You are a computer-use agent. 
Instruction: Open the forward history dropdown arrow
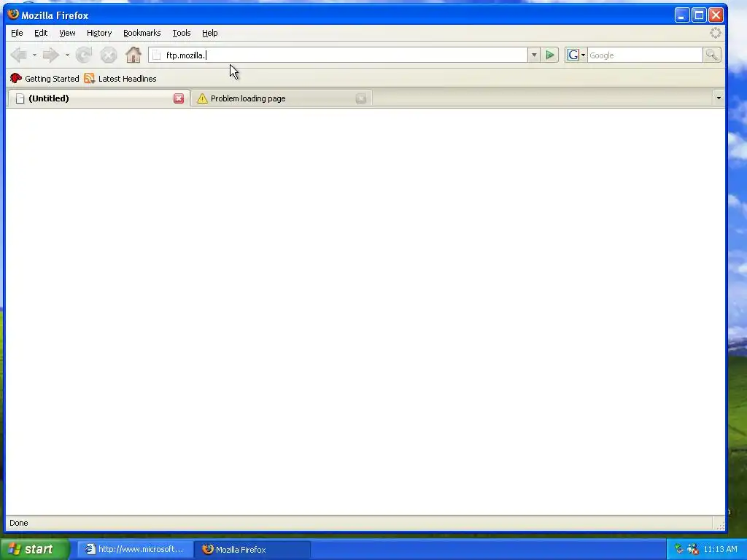click(x=67, y=55)
